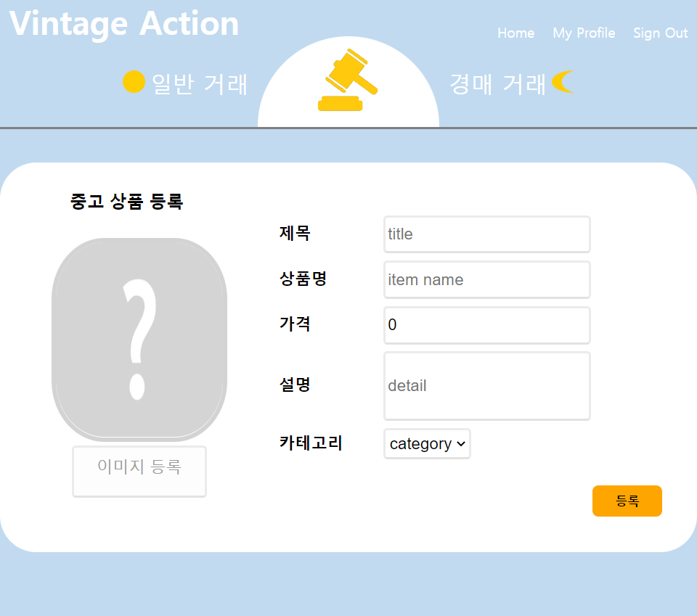Click the 중고 상품 등록 heading
The width and height of the screenshot is (697, 616).
[x=126, y=202]
